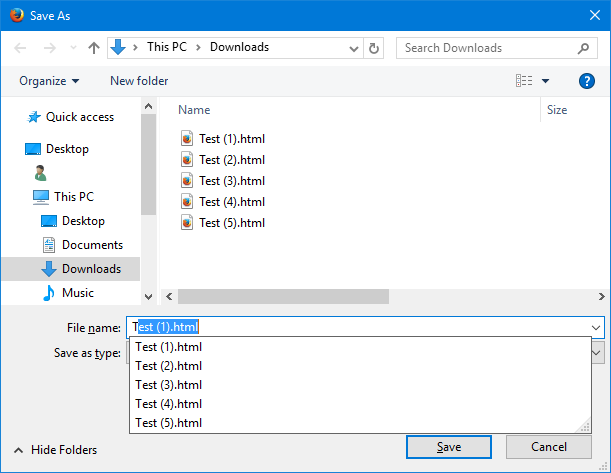Click the Firefox icon of Test (3).html
Image resolution: width=611 pixels, height=473 pixels.
(187, 181)
